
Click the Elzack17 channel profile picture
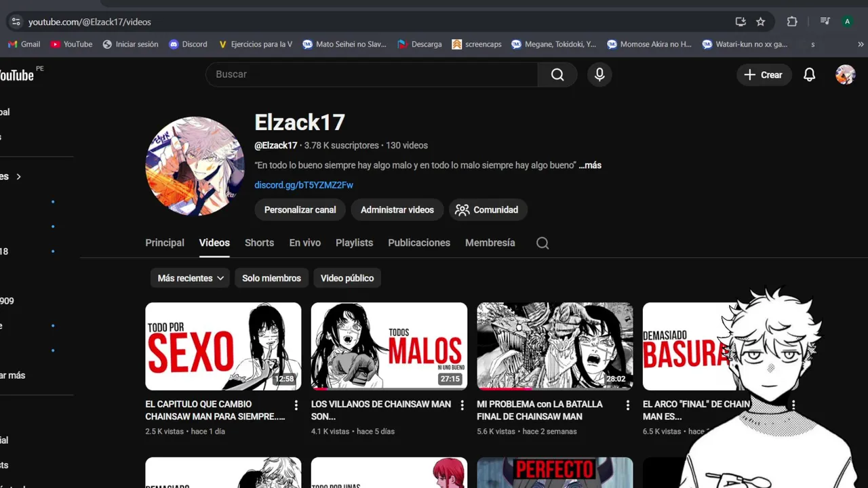tap(195, 166)
